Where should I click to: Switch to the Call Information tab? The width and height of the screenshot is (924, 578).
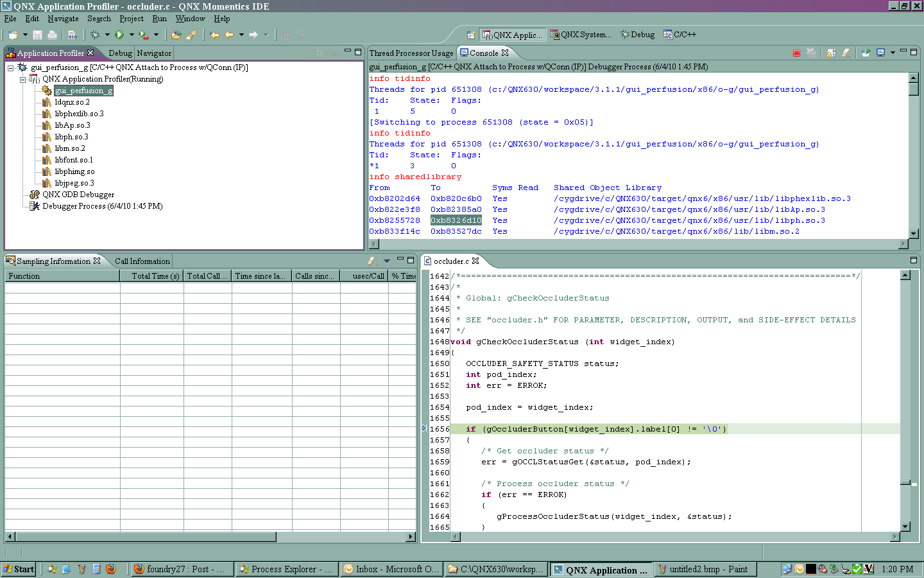(142, 261)
